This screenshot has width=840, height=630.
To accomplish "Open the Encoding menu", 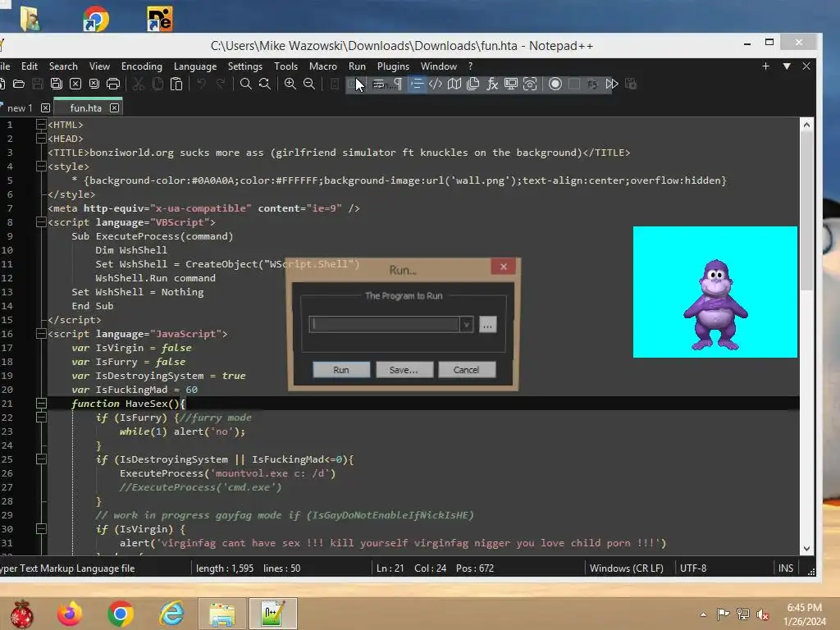I will pyautogui.click(x=141, y=66).
